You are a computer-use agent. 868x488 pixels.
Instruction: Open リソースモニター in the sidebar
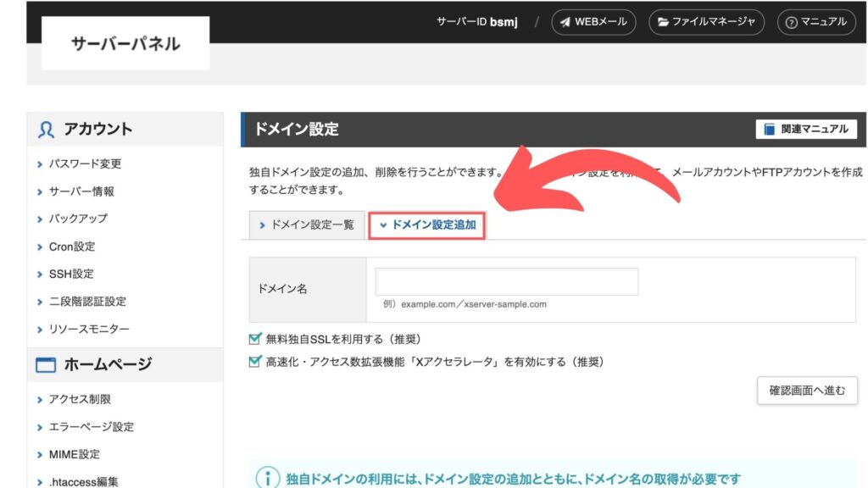89,330
